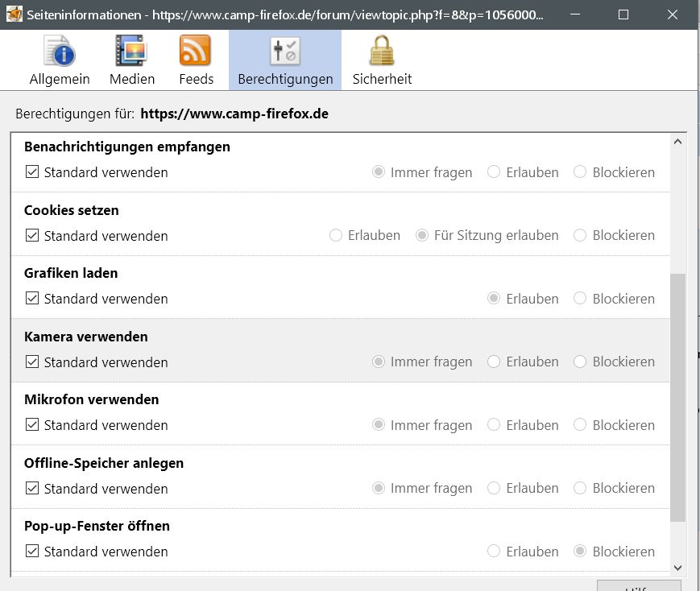Image resolution: width=700 pixels, height=591 pixels.
Task: Click the Kamera verwenden heading
Action: click(x=85, y=337)
